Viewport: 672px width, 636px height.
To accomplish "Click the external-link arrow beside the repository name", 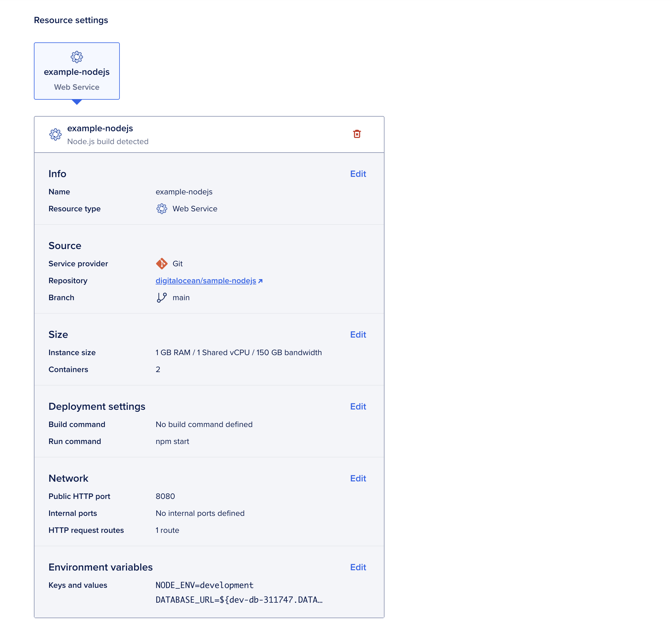I will point(260,280).
